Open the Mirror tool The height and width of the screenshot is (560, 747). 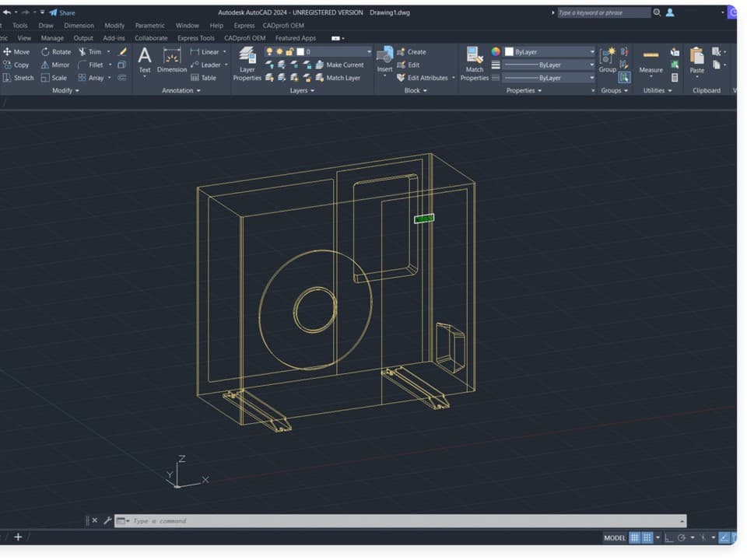[56, 65]
